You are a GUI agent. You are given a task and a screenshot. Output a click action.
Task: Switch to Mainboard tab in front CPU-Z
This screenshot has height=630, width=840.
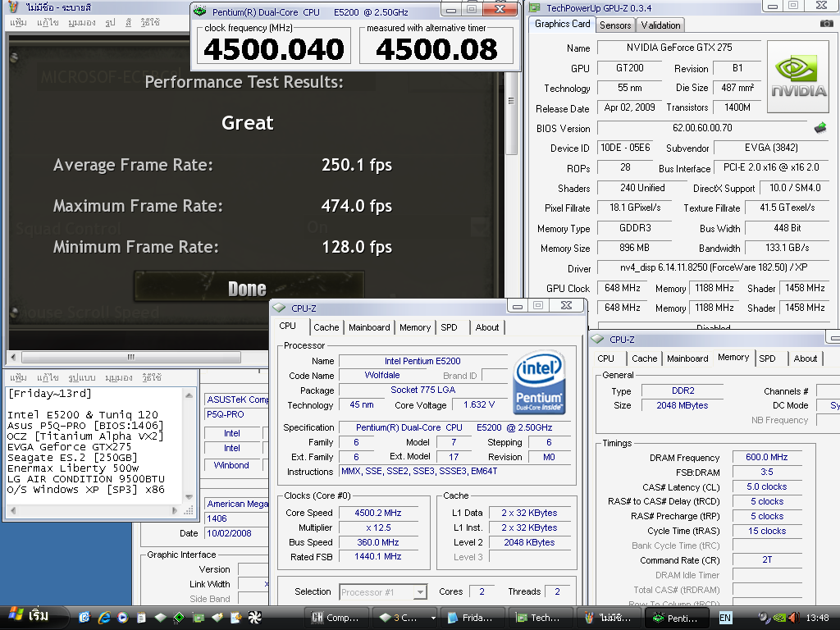click(369, 327)
